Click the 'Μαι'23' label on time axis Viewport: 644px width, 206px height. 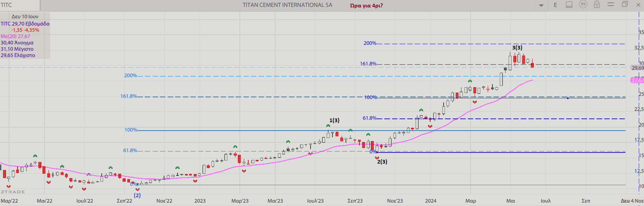tap(275, 201)
